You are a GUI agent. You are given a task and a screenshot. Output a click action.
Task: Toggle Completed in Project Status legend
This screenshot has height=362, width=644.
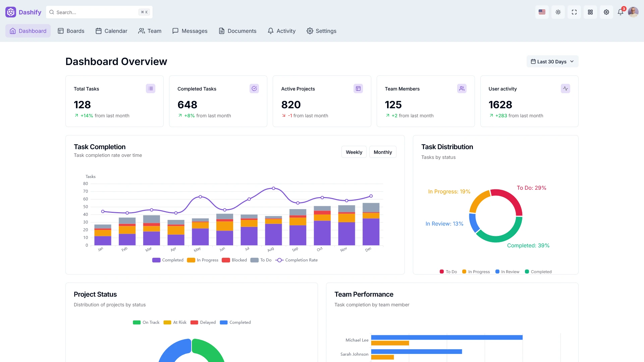(x=235, y=322)
